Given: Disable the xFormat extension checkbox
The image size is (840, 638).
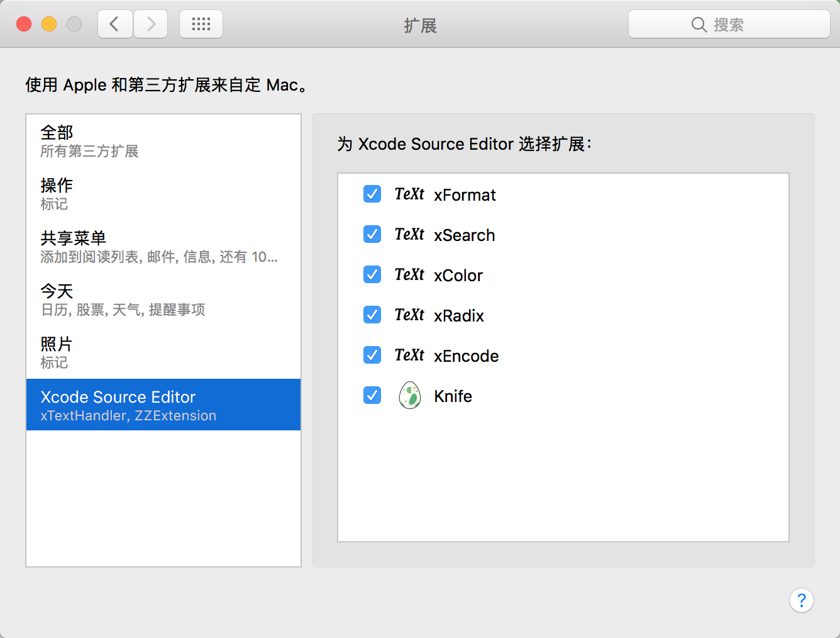Looking at the screenshot, I should coord(372,194).
